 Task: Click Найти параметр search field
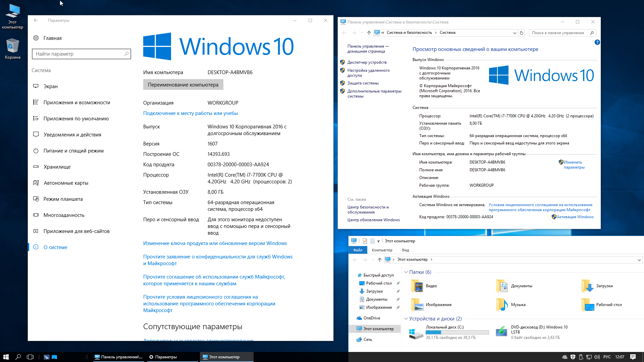[x=82, y=54]
